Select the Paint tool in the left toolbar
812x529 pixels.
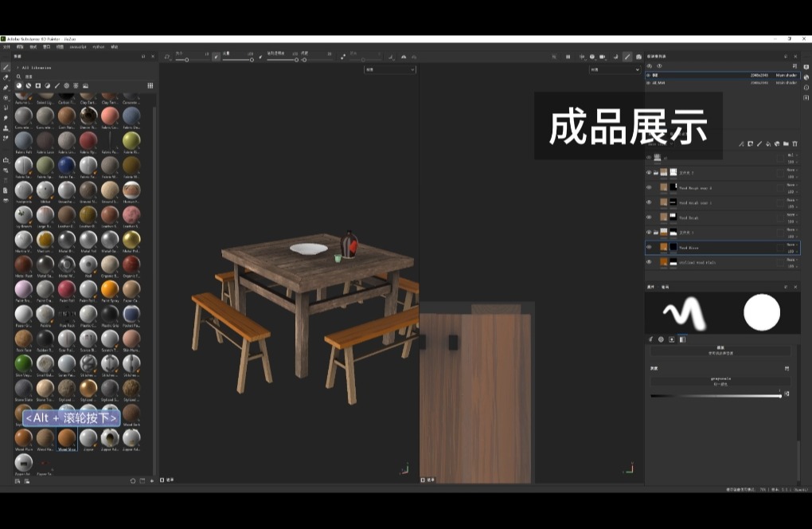click(8, 68)
